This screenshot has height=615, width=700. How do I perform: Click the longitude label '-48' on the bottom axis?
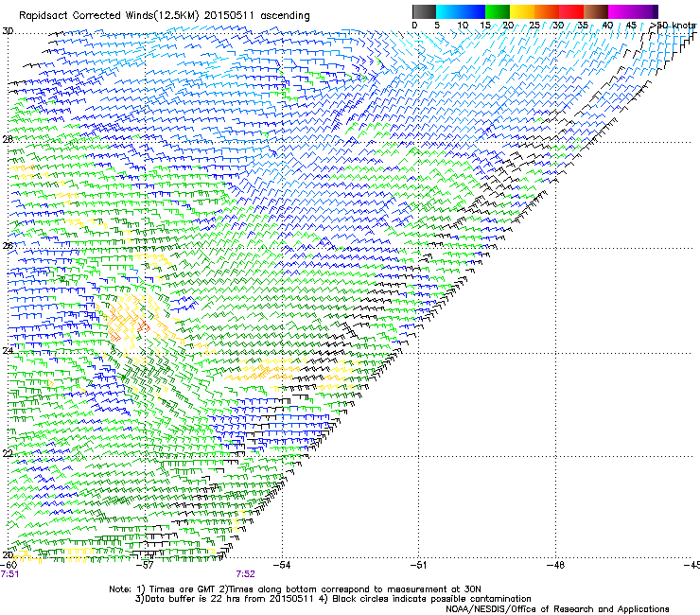(x=556, y=565)
